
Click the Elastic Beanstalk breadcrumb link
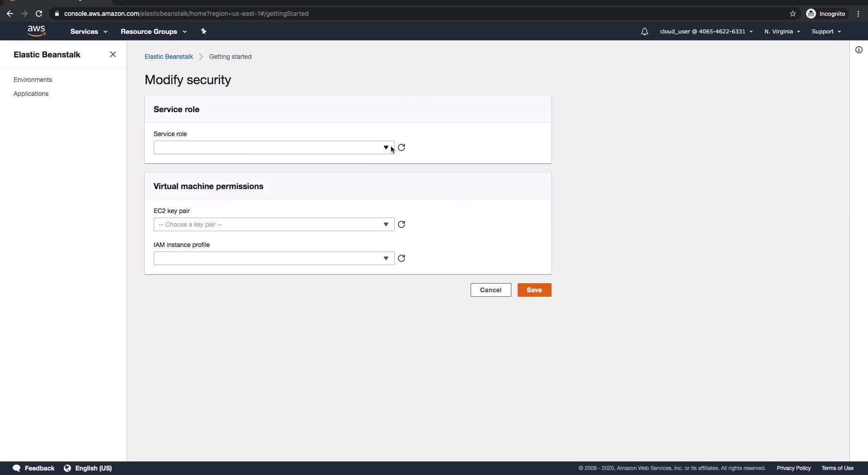tap(169, 57)
